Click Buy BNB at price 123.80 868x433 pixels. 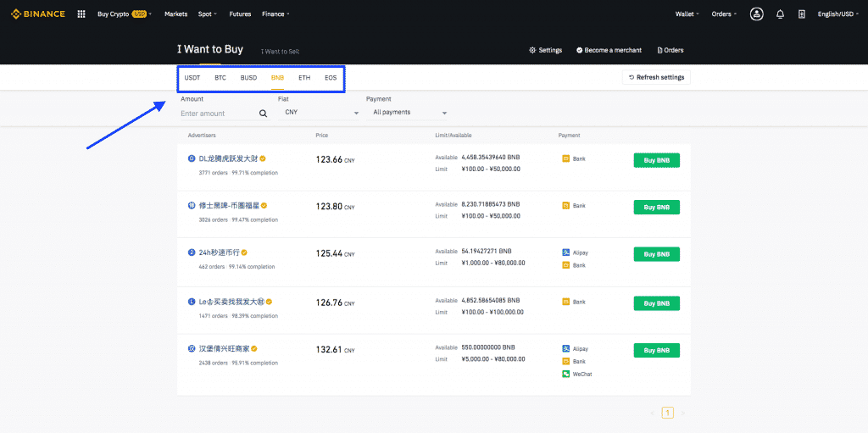coord(657,207)
